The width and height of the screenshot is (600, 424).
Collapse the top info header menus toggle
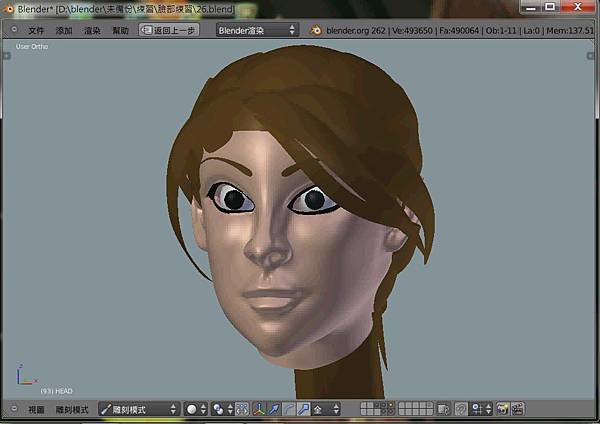coord(14,29)
